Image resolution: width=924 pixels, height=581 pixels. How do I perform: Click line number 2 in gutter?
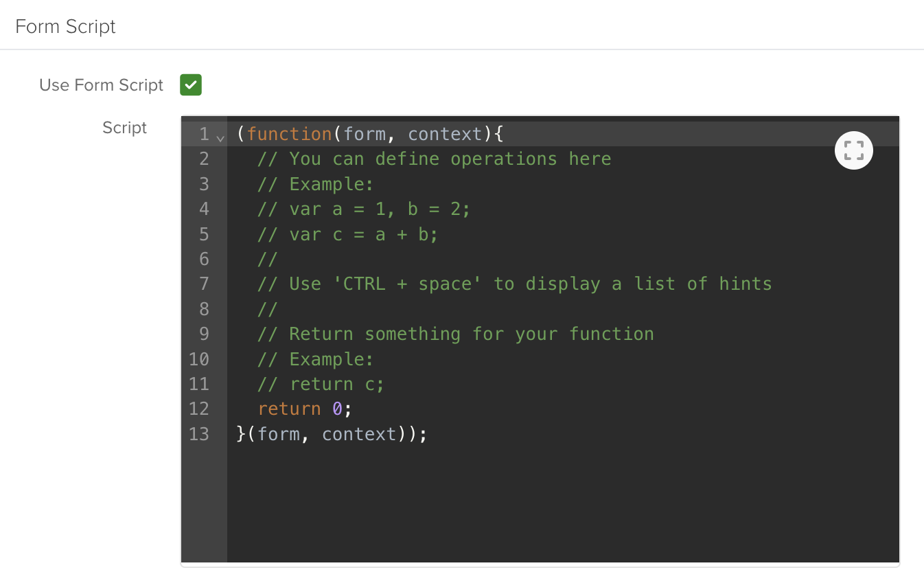point(204,159)
